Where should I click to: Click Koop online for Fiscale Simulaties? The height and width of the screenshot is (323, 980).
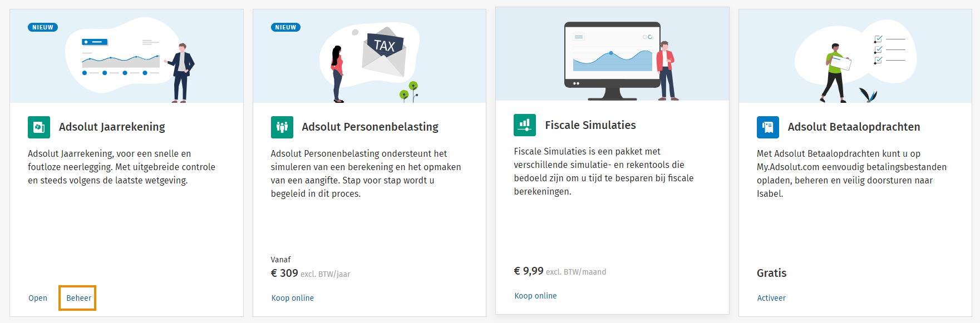tap(535, 296)
